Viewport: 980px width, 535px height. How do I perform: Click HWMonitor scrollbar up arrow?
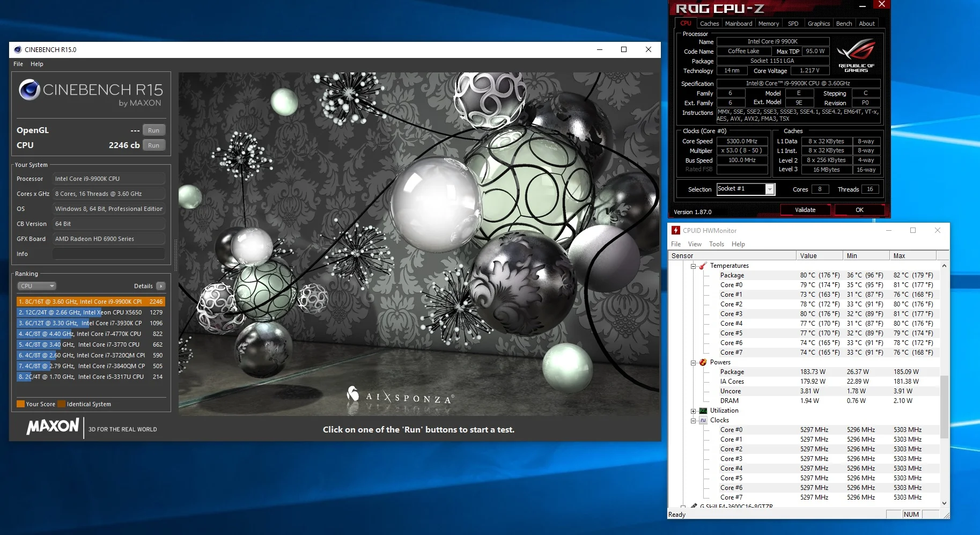pos(944,266)
